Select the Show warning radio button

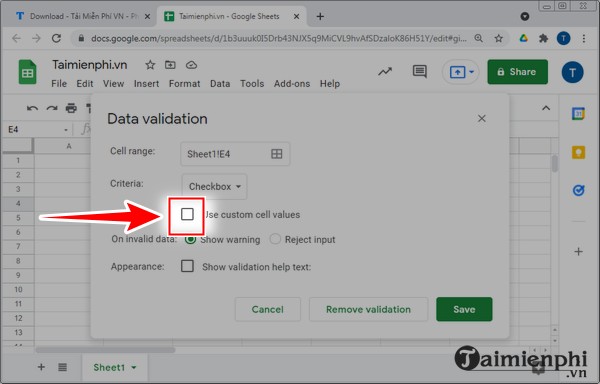click(190, 239)
